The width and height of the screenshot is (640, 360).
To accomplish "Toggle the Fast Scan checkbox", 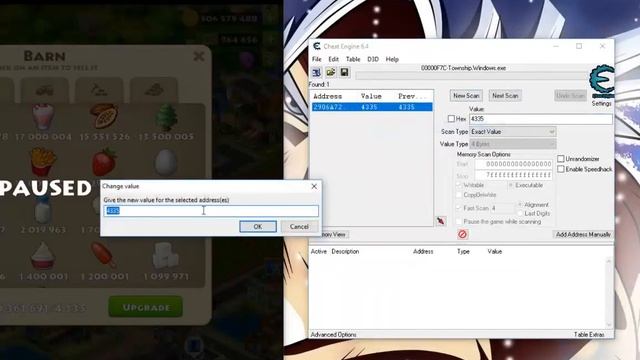I will click(x=459, y=208).
